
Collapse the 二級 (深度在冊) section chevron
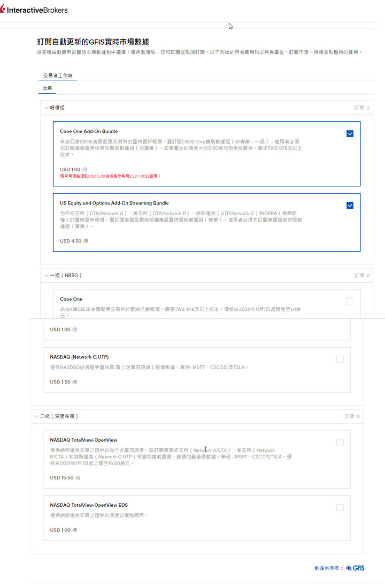[x=36, y=416]
